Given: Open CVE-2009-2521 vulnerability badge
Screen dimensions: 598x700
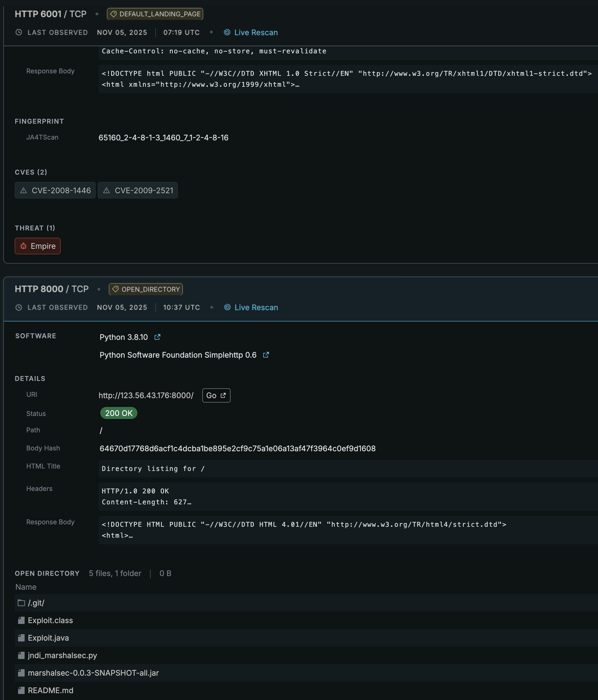Looking at the screenshot, I should tap(137, 190).
